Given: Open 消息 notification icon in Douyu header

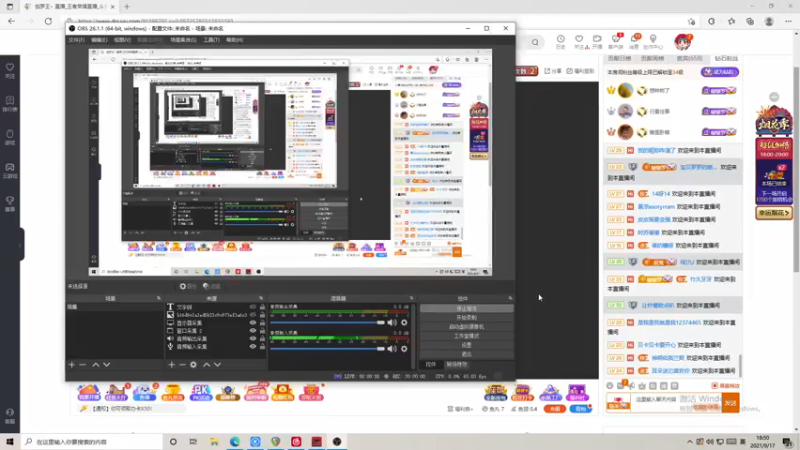Looking at the screenshot, I should 634,42.
